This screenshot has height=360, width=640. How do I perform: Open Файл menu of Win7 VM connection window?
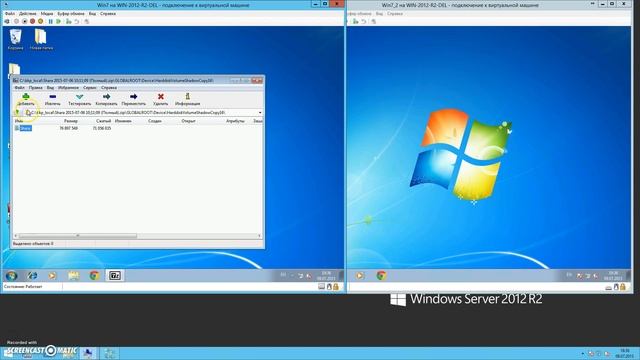(9, 13)
